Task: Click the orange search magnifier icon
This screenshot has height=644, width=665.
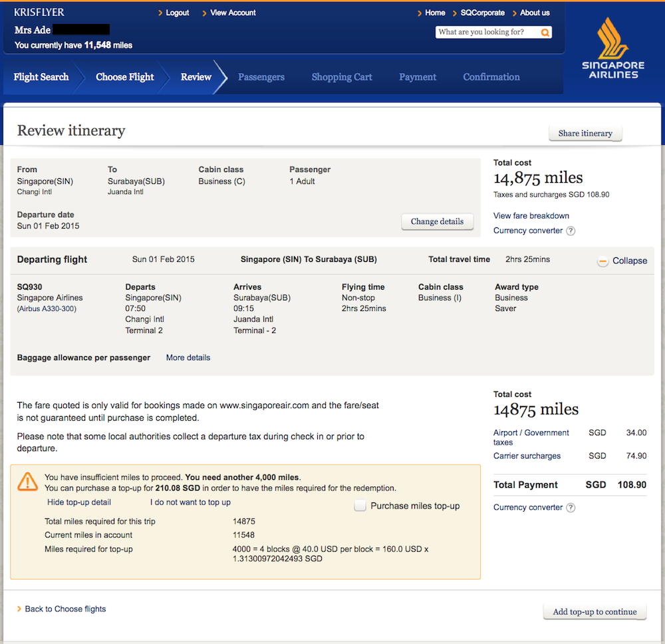Action: point(545,32)
